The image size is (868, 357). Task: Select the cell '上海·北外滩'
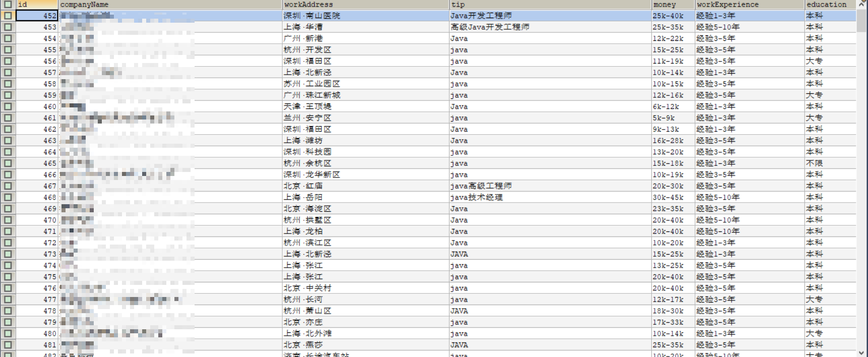pyautogui.click(x=365, y=333)
